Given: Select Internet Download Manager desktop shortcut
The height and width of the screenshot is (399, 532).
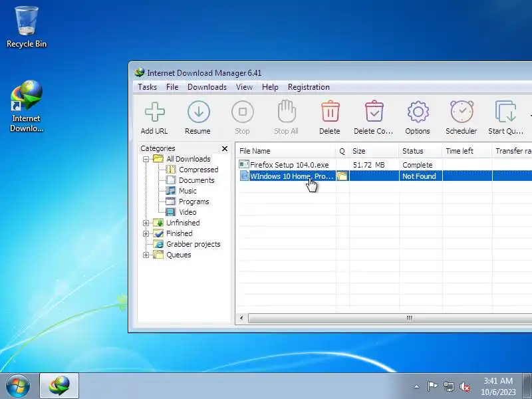Looking at the screenshot, I should 27,106.
